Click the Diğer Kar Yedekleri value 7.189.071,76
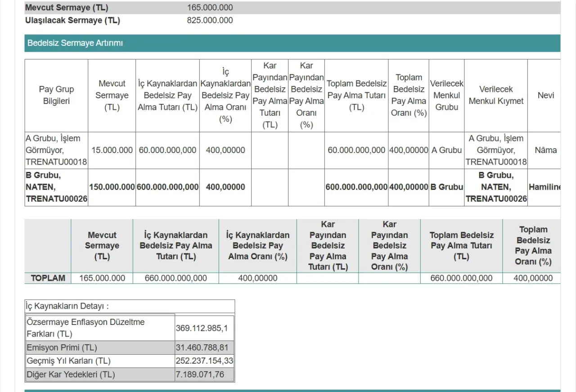This screenshot has height=392, width=576. click(200, 374)
